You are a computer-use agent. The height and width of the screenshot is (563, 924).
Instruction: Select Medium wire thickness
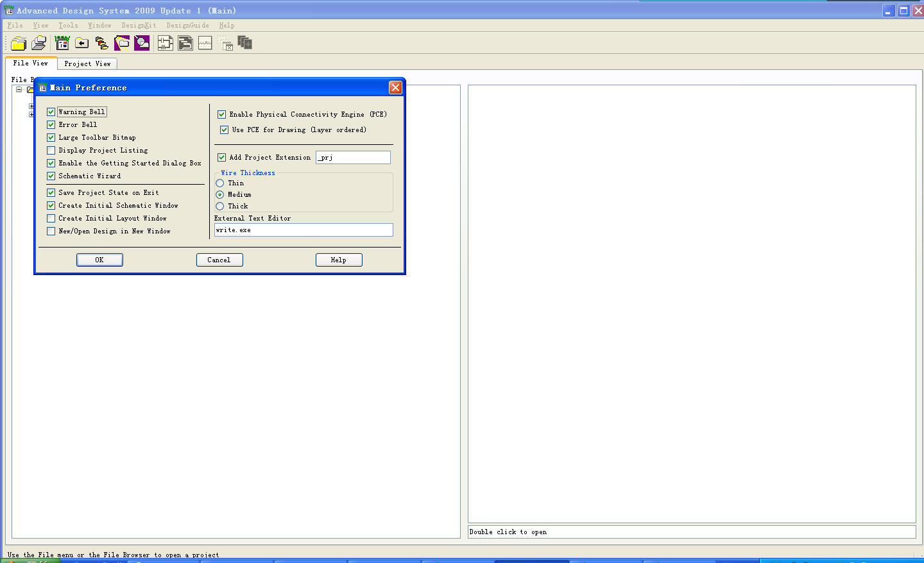pos(219,194)
